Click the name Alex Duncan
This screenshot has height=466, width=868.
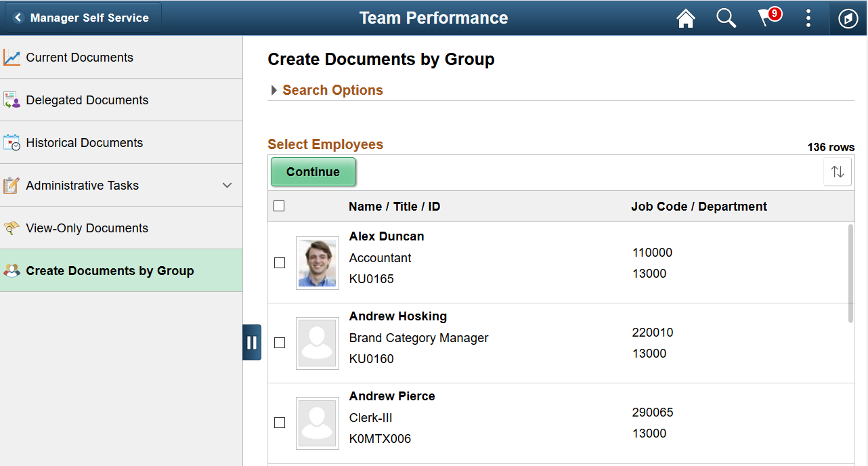coord(387,236)
